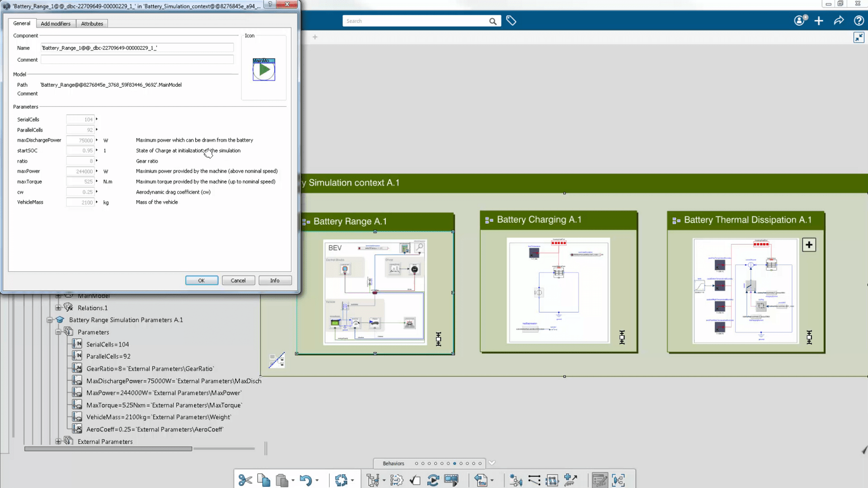Click the Battery Charging A.1 panel icon

coord(489,220)
